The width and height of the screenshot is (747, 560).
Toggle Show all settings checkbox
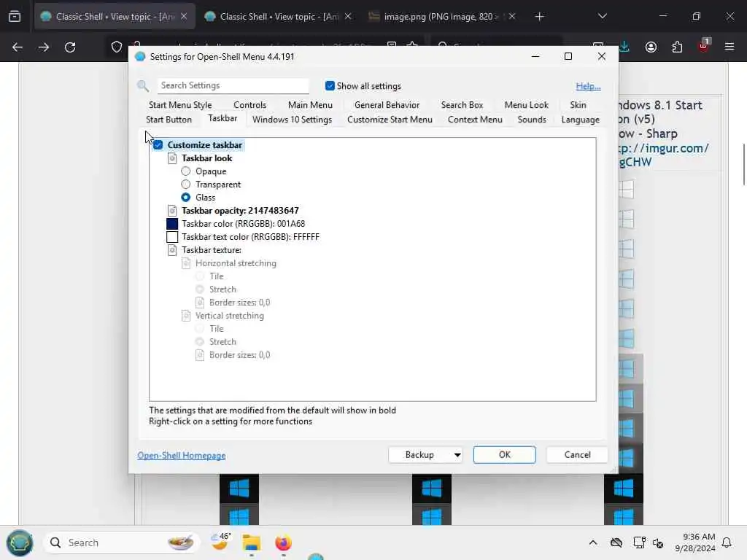point(330,86)
